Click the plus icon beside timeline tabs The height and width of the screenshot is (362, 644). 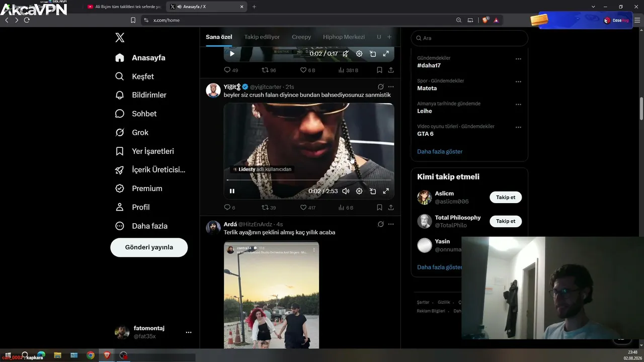tap(389, 37)
